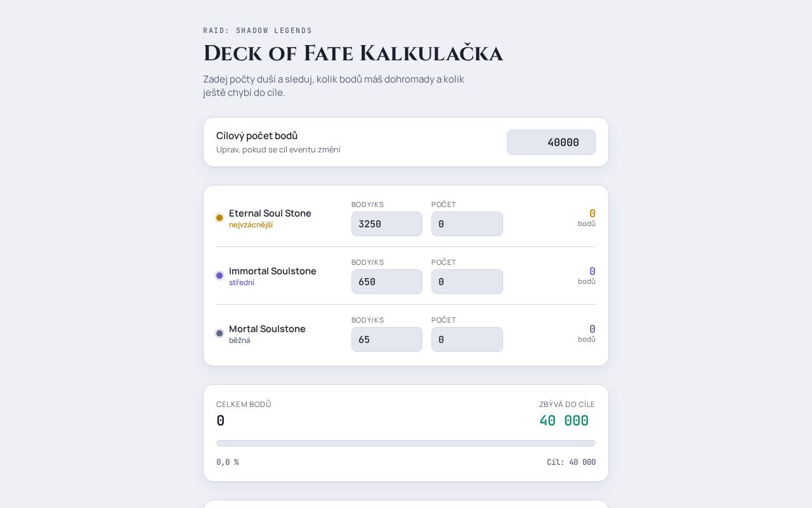Click the target points input showing 40000
Image resolution: width=812 pixels, height=508 pixels.
(551, 142)
